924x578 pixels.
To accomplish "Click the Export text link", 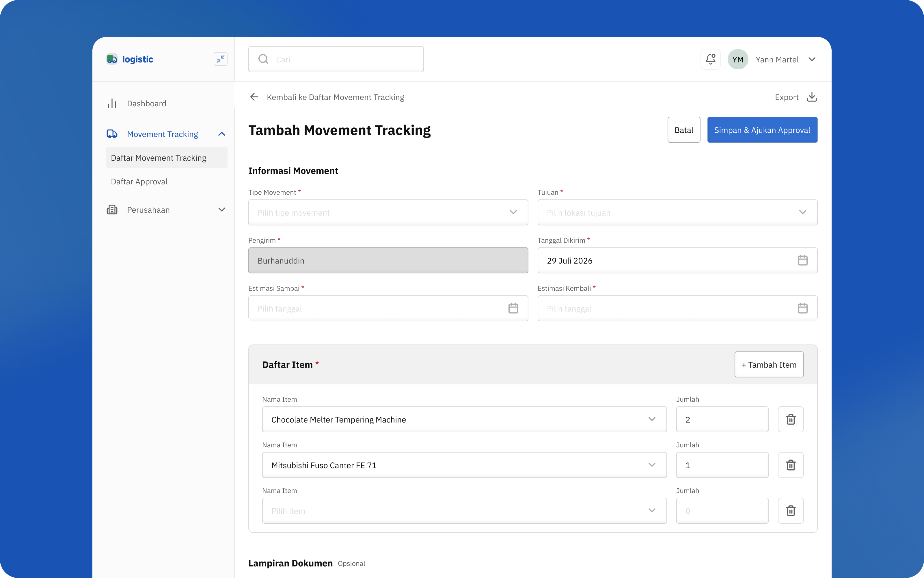I will pyautogui.click(x=787, y=97).
